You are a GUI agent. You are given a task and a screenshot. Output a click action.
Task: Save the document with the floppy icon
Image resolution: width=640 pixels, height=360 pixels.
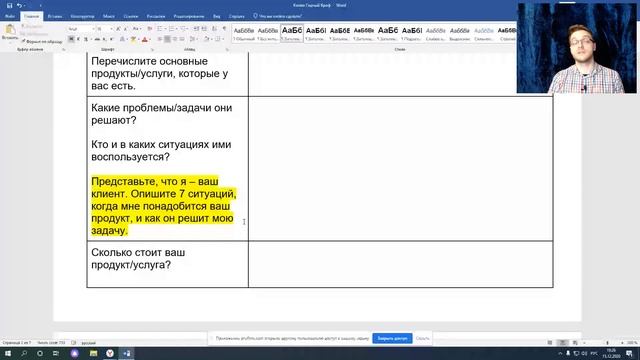(9, 5)
